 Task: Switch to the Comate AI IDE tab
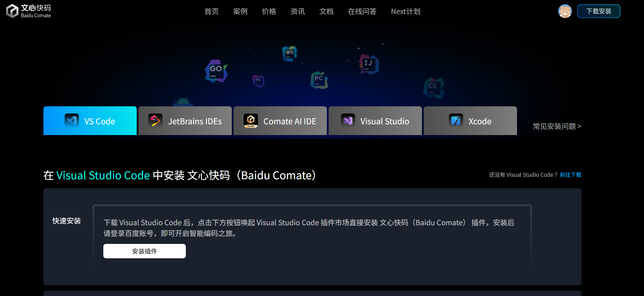coord(280,121)
